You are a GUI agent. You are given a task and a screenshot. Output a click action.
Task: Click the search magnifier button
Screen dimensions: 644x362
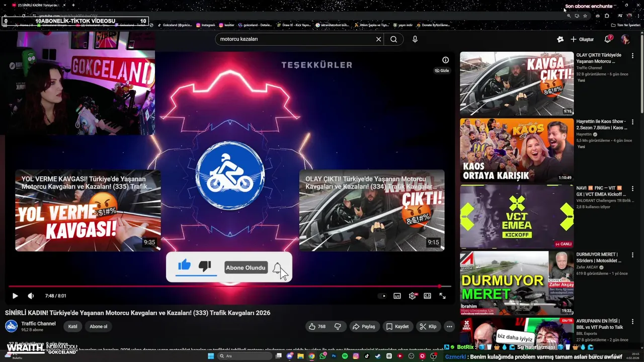394,39
